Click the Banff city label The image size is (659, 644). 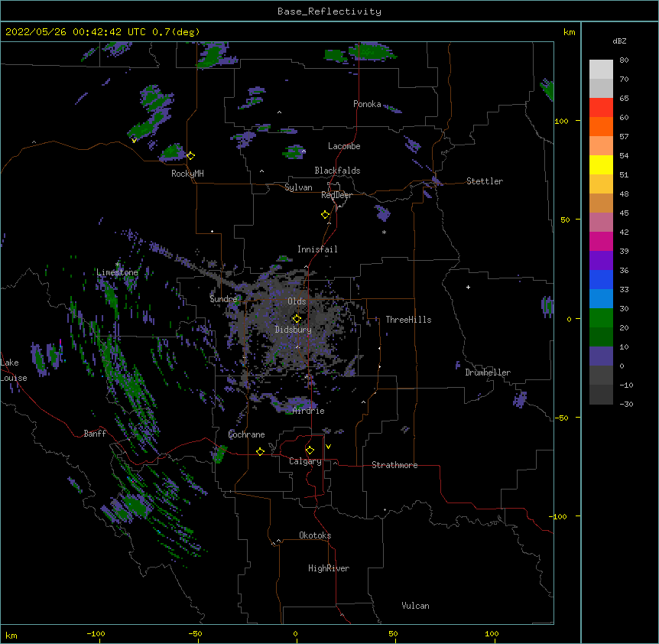click(x=95, y=434)
